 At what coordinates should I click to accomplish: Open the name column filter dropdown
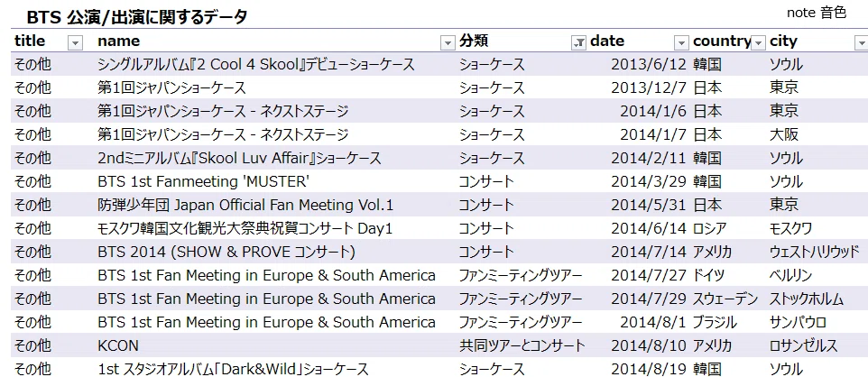[x=448, y=42]
